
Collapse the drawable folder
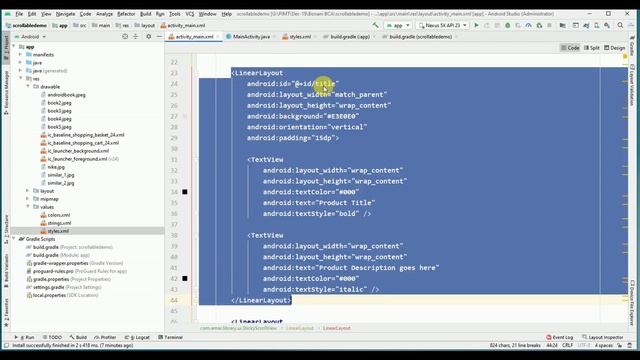click(x=28, y=87)
